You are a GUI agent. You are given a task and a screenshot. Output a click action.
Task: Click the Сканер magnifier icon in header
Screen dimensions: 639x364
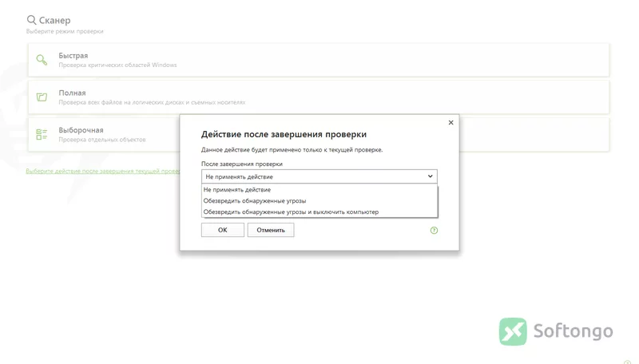point(31,19)
